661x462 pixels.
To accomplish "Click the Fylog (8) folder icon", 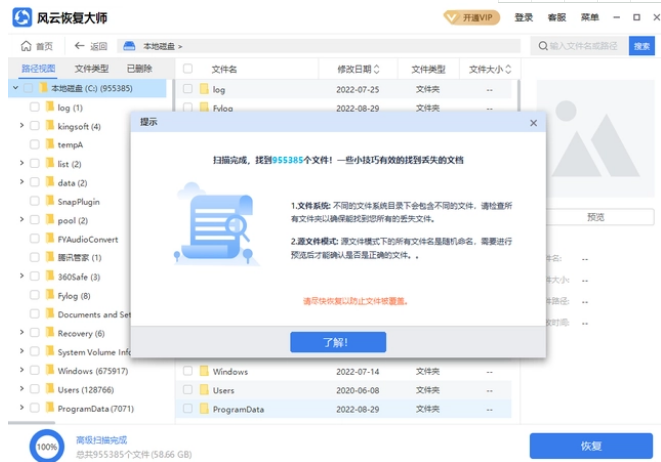I will (50, 295).
